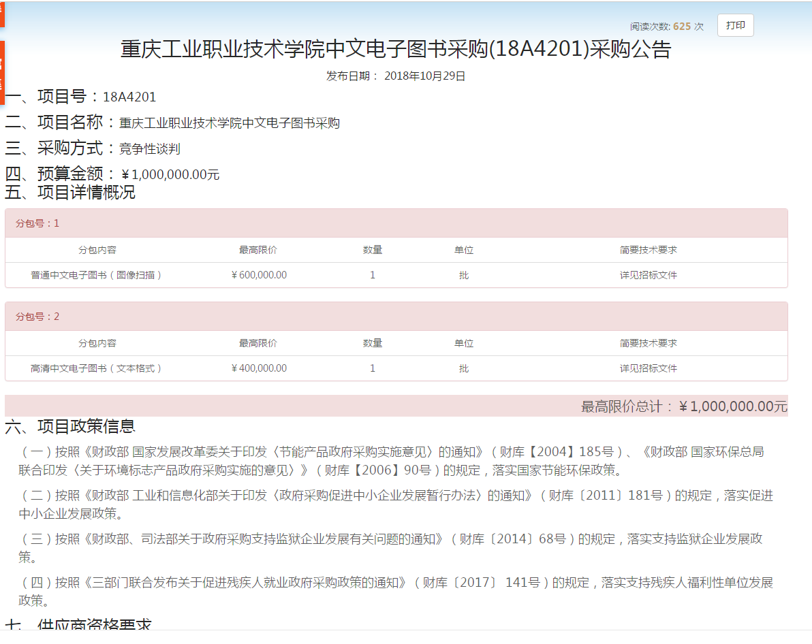
Task: Click the project number 18A4201 value
Action: [129, 97]
